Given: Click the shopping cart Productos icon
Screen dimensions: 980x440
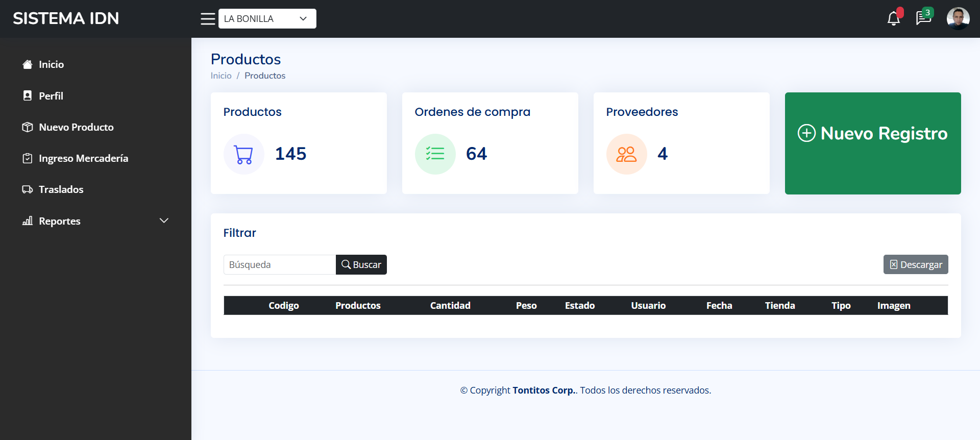Looking at the screenshot, I should coord(243,154).
